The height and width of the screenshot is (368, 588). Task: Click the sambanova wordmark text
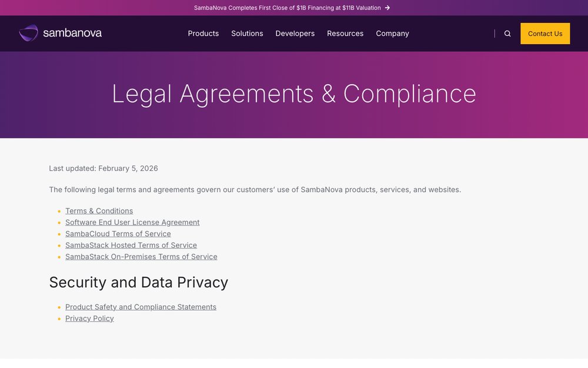72,33
